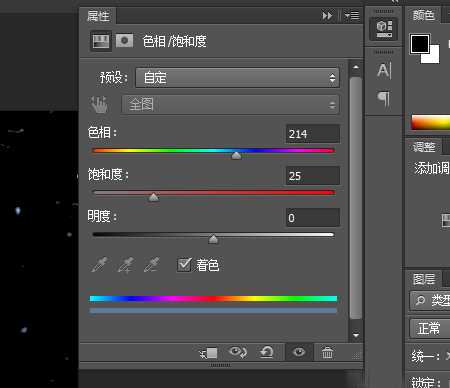
Task: Delete this adjustment layer via trash icon
Action: click(327, 352)
